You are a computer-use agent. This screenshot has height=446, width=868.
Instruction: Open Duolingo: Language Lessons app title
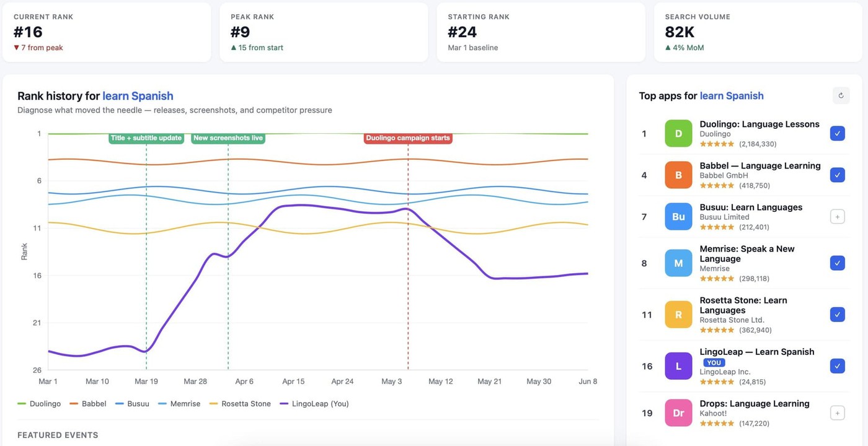(x=759, y=124)
